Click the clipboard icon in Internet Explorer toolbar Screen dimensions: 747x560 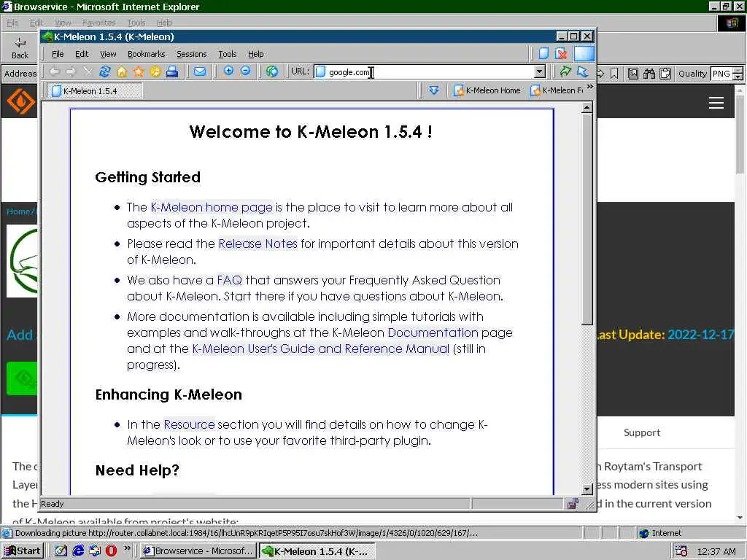665,74
